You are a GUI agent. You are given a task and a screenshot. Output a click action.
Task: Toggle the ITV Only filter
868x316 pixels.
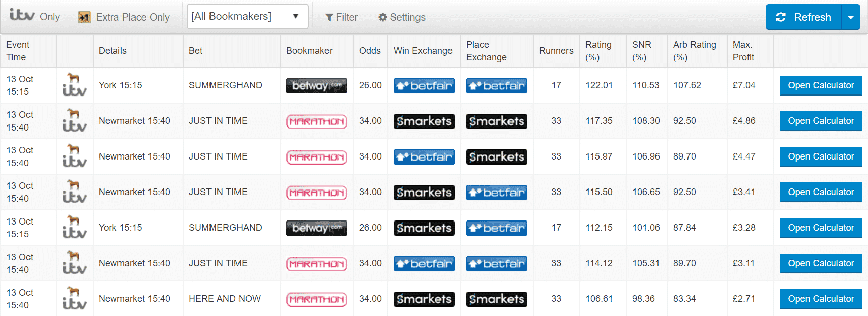pos(35,16)
